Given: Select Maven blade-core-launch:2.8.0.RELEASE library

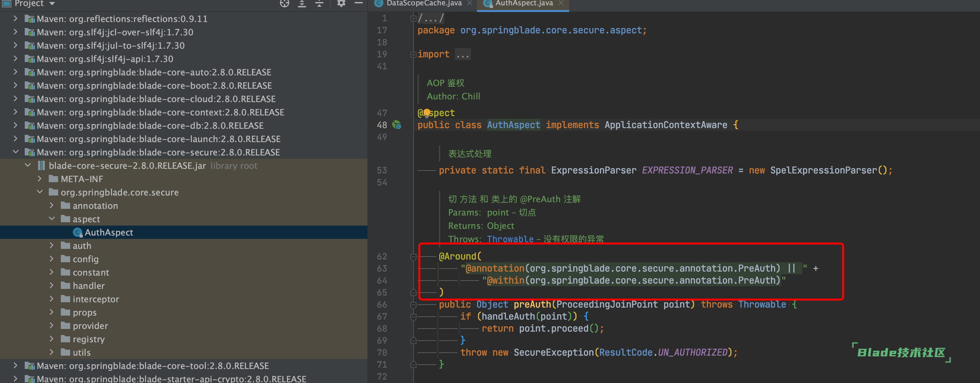Looking at the screenshot, I should (159, 139).
